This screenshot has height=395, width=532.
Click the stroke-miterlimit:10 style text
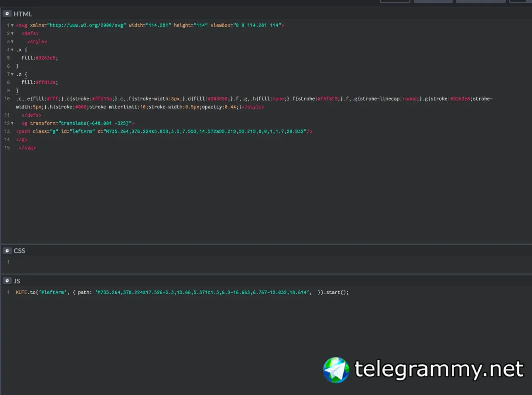point(118,107)
